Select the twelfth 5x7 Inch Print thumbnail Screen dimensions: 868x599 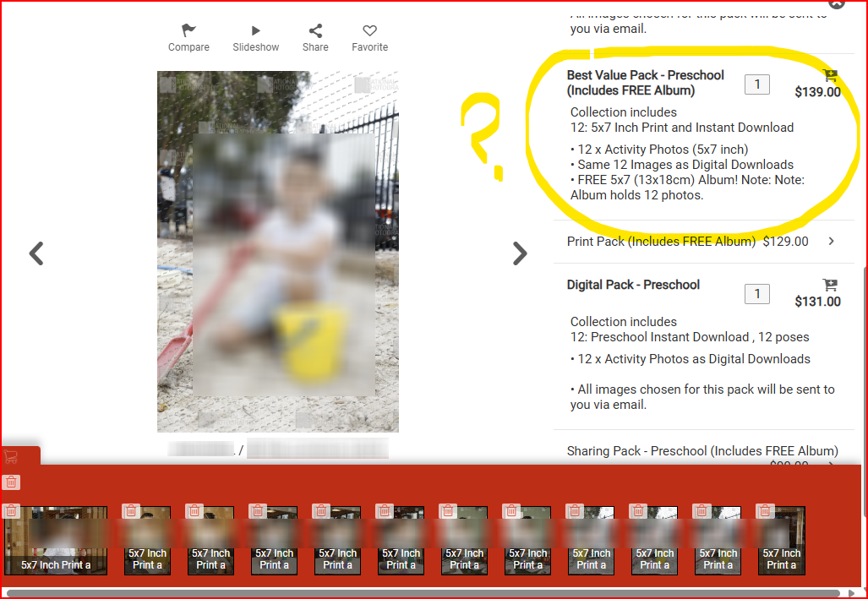tap(781, 541)
